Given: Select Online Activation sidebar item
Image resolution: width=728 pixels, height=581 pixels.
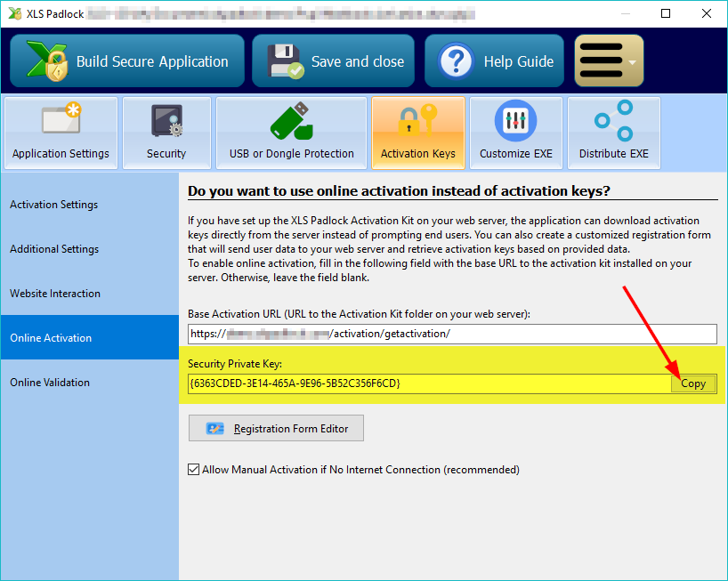Looking at the screenshot, I should click(90, 338).
